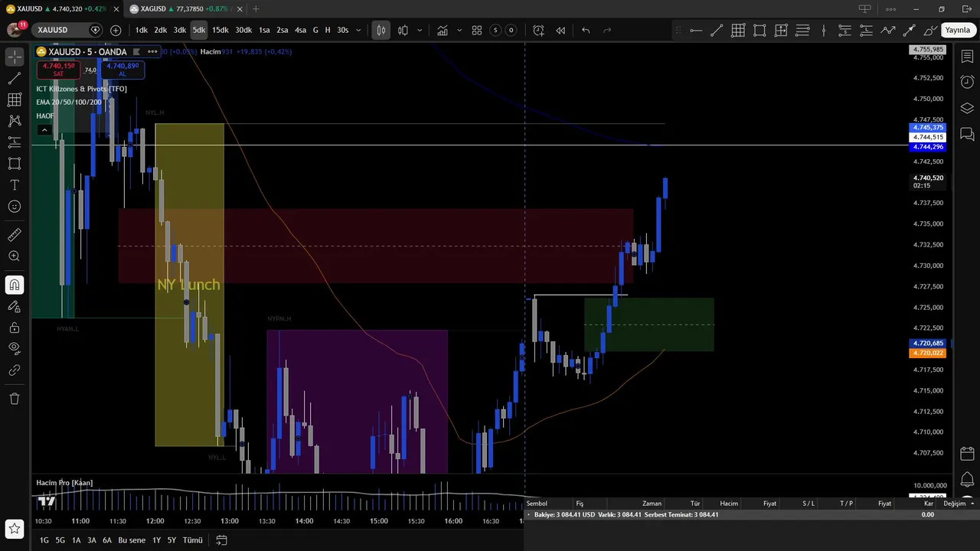Open the forecasting and measurement tools
980x551 pixels.
click(x=14, y=142)
